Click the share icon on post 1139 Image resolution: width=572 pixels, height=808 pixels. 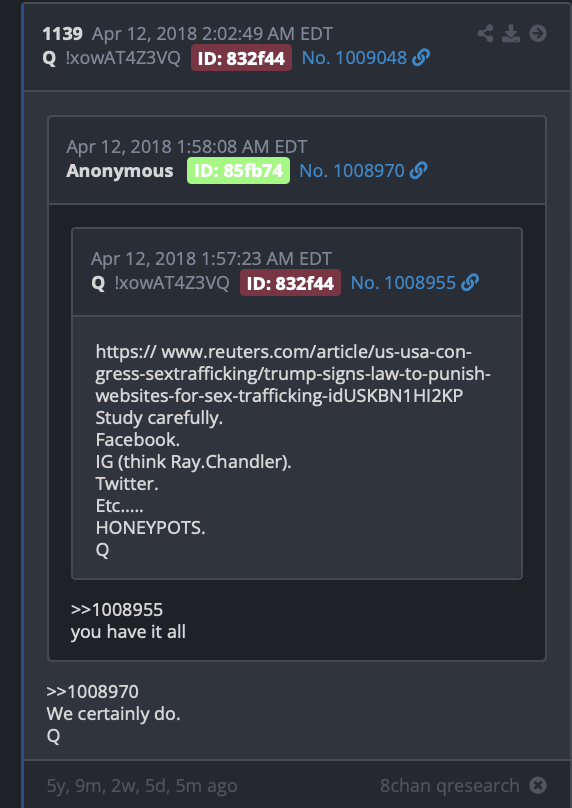pos(485,33)
